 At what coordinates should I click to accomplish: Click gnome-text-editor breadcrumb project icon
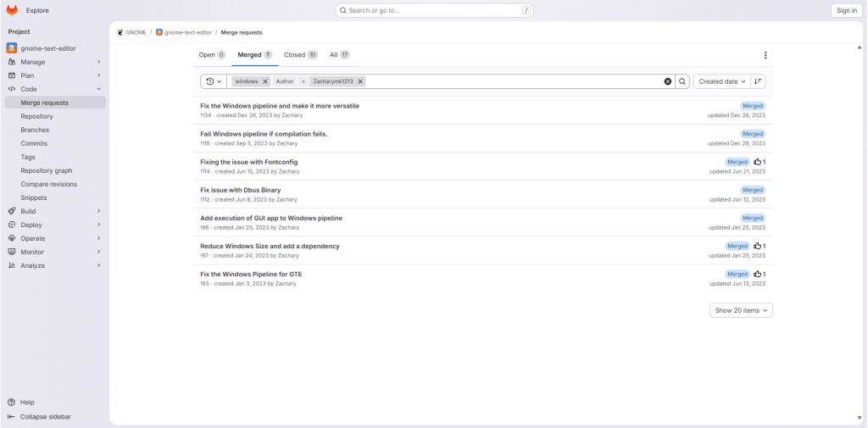point(159,33)
